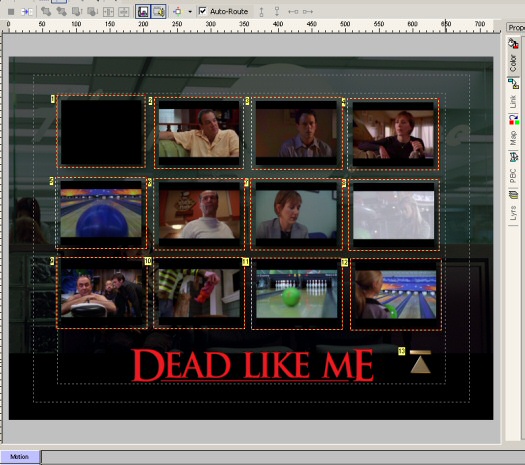Switch to the Color side tab
This screenshot has width=525, height=465.
(x=513, y=56)
